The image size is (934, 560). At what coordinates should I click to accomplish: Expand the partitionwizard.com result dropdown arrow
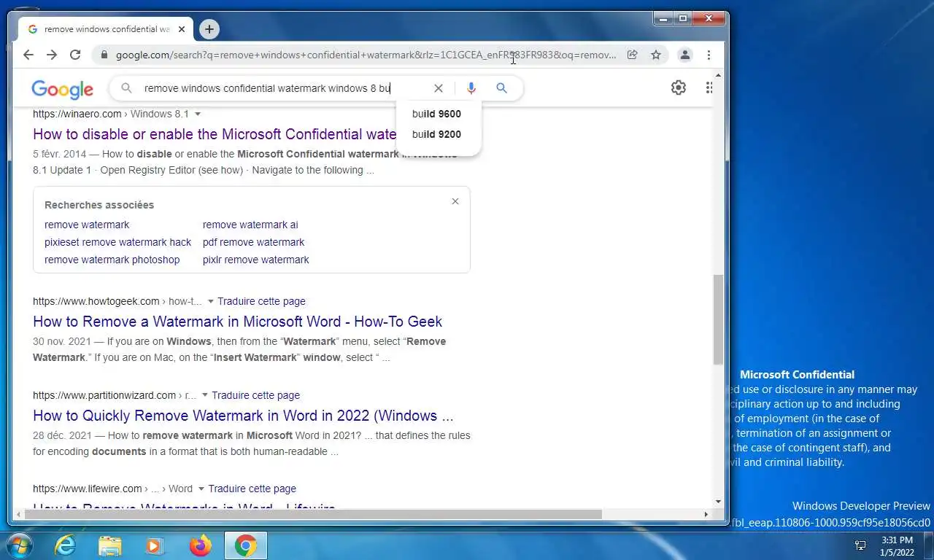(x=205, y=395)
